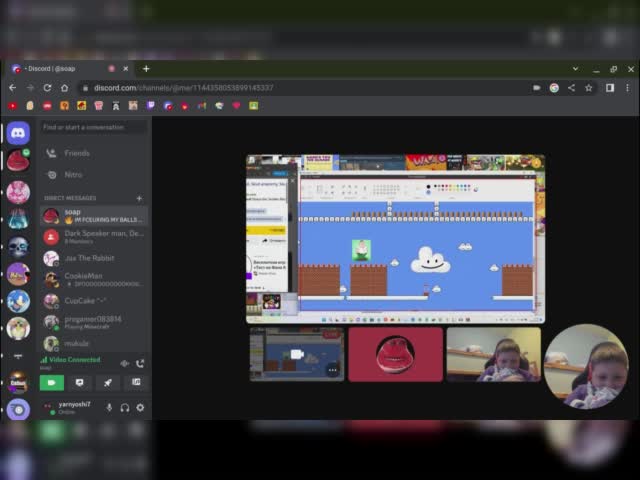Viewport: 640px width, 480px height.
Task: Click the discord.com address bar
Action: coord(302,88)
